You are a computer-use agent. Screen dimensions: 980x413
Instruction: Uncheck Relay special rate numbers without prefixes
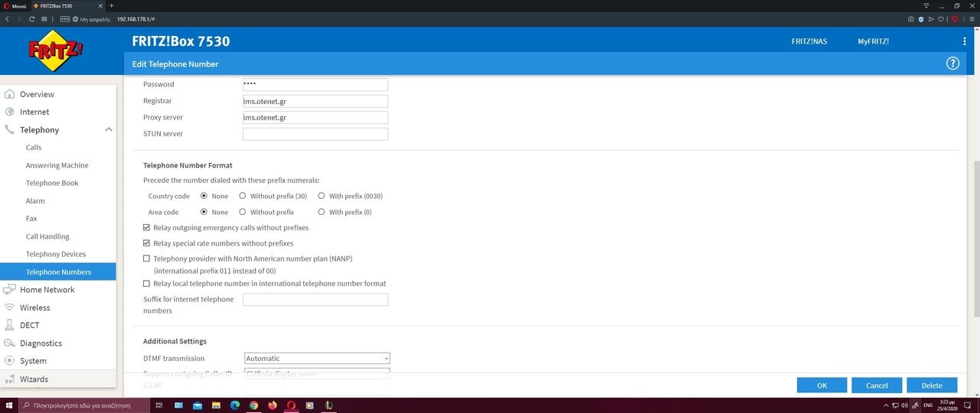(x=147, y=243)
